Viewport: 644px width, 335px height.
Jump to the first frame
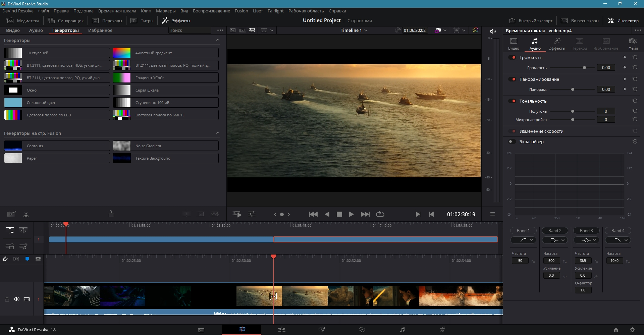(313, 214)
